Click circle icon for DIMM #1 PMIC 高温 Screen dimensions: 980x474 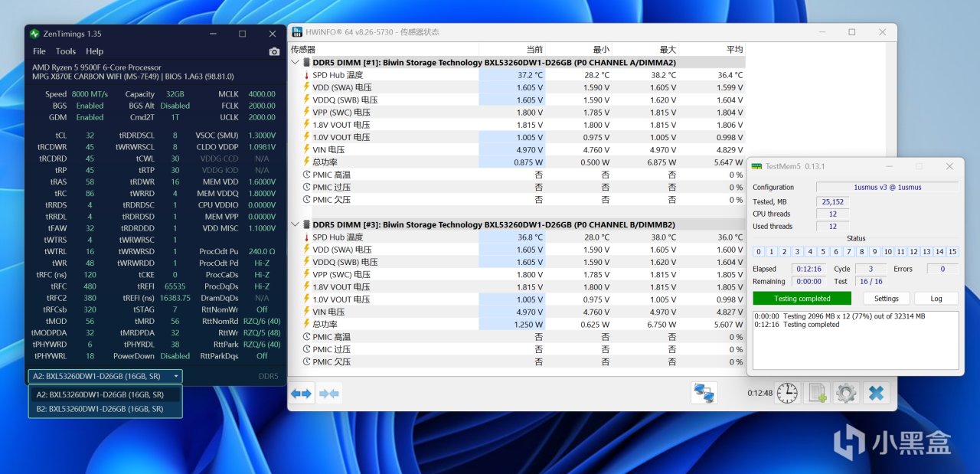[x=307, y=175]
